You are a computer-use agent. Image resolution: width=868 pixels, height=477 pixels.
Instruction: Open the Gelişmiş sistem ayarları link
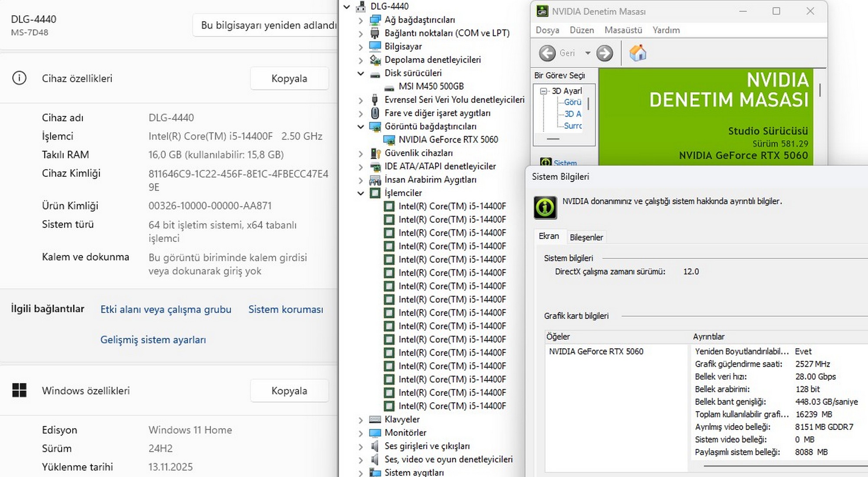[153, 340]
